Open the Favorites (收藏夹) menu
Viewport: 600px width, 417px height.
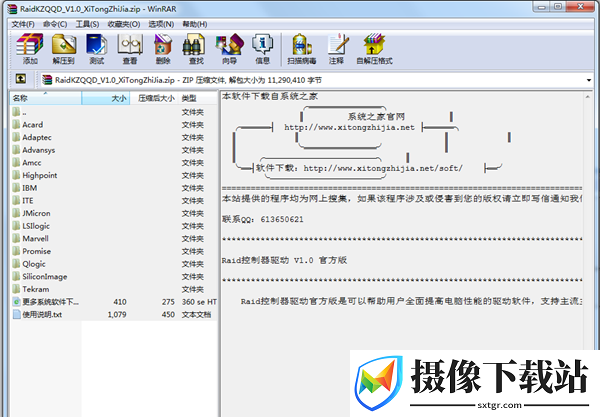(x=124, y=24)
